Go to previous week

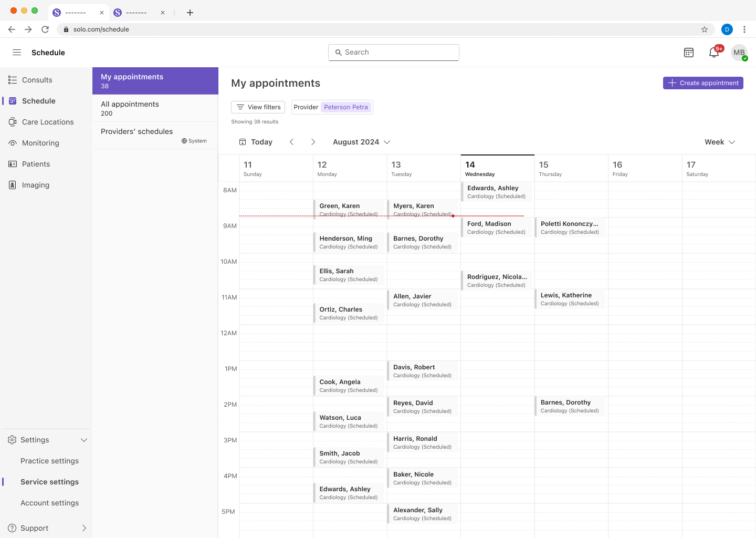[292, 142]
